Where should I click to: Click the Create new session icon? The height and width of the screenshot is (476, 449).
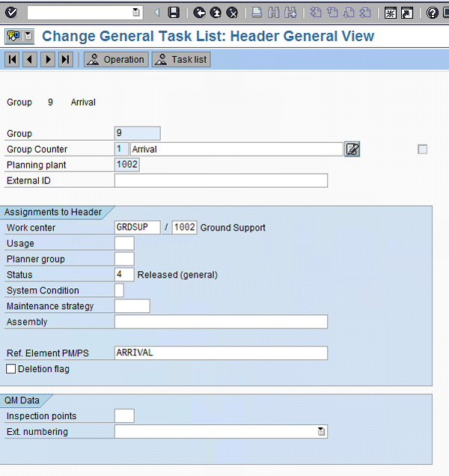click(x=390, y=13)
